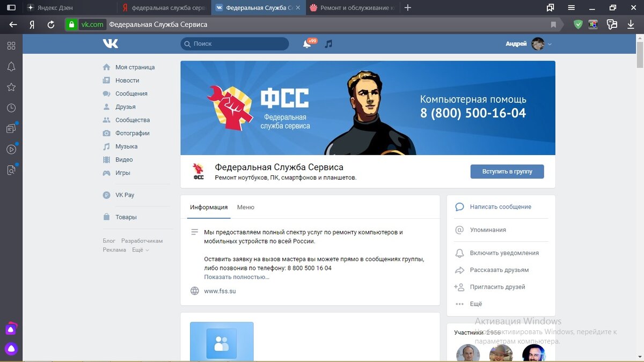Click the Музыка menu item
The image size is (644, 362).
coord(126,146)
